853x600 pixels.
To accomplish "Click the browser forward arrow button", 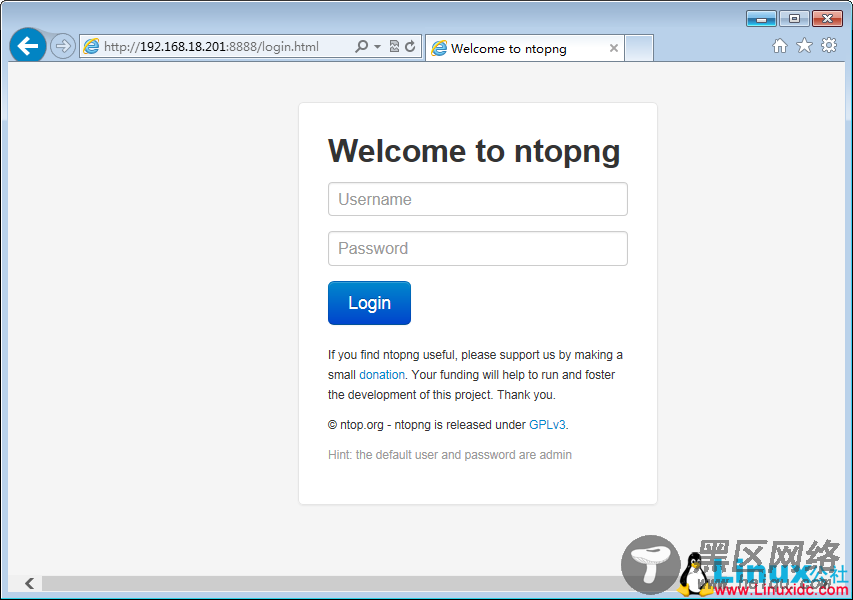I will pos(63,46).
